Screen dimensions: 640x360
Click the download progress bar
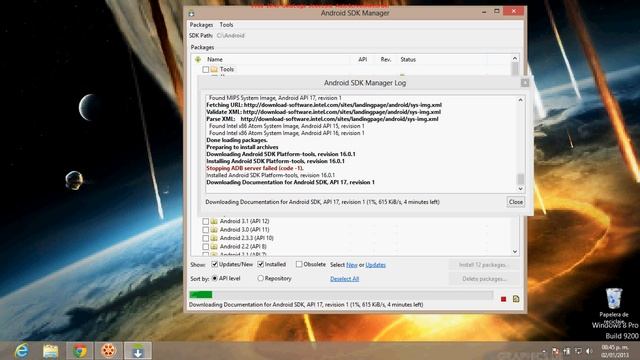[x=341, y=295]
